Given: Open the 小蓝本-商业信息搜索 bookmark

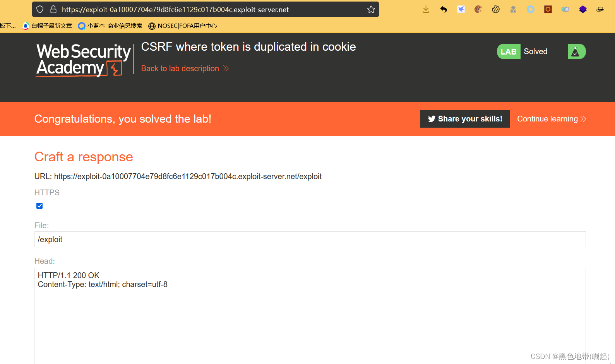Looking at the screenshot, I should pos(110,26).
